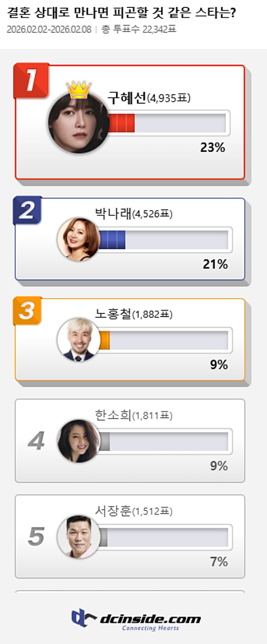Click the gray rank 4 number
The image size is (267, 644).
point(36,441)
